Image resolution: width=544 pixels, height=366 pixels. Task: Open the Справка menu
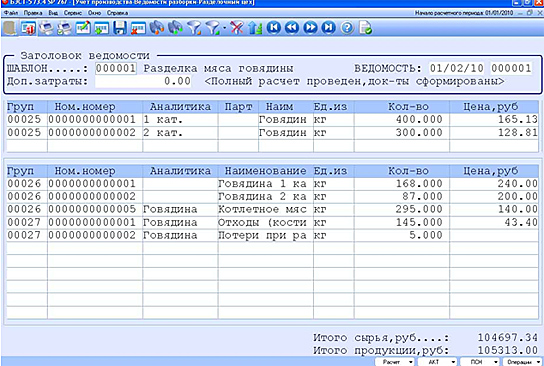[117, 13]
